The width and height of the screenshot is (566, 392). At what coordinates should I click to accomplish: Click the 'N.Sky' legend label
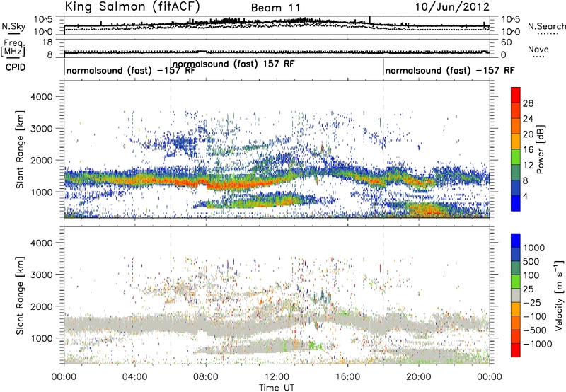click(x=13, y=26)
